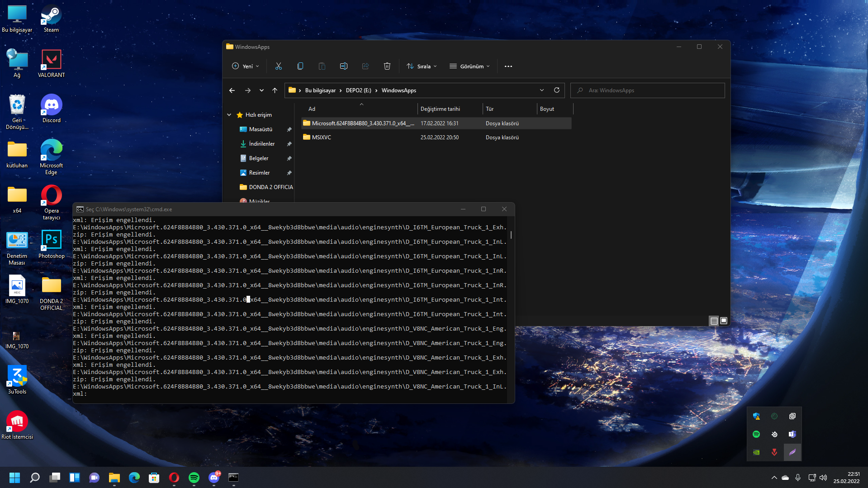Open the Yeni (New) dropdown
868x488 pixels.
pos(246,66)
